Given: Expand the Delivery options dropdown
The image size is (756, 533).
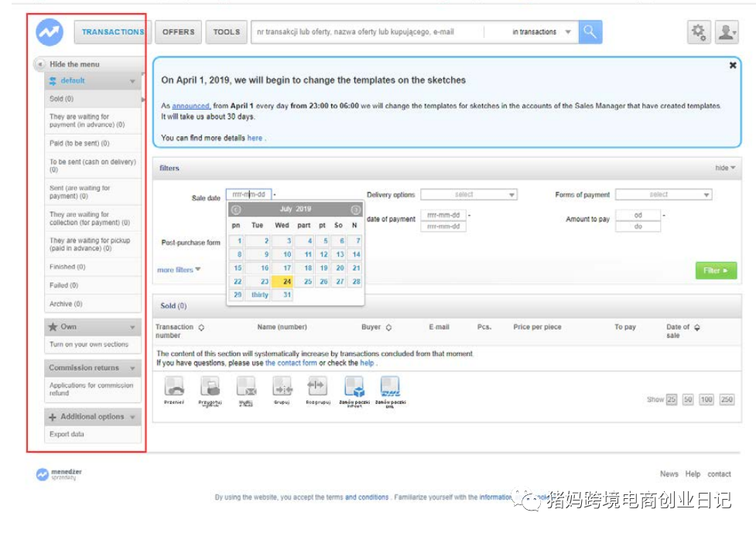Looking at the screenshot, I should click(x=468, y=195).
